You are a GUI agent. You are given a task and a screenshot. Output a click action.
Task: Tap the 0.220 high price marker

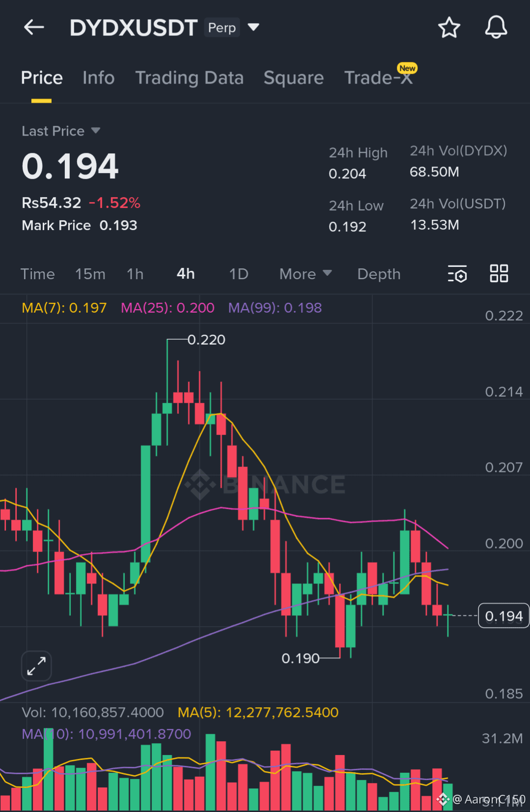[x=206, y=340]
